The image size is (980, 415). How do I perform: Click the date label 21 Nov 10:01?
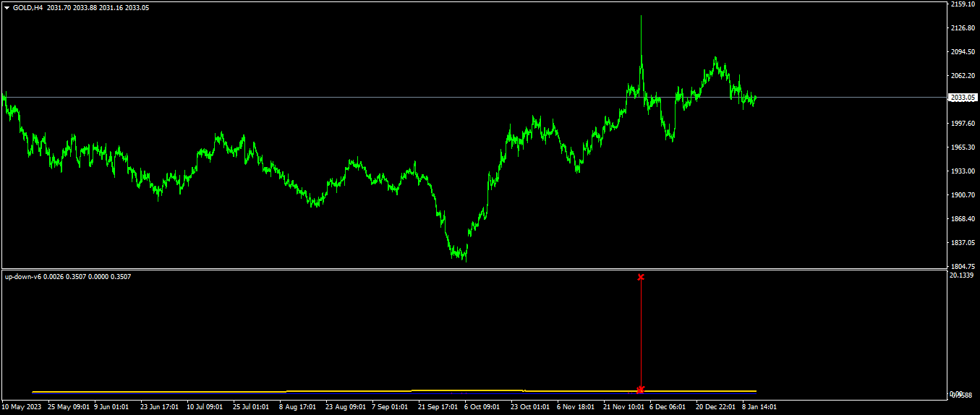(623, 407)
